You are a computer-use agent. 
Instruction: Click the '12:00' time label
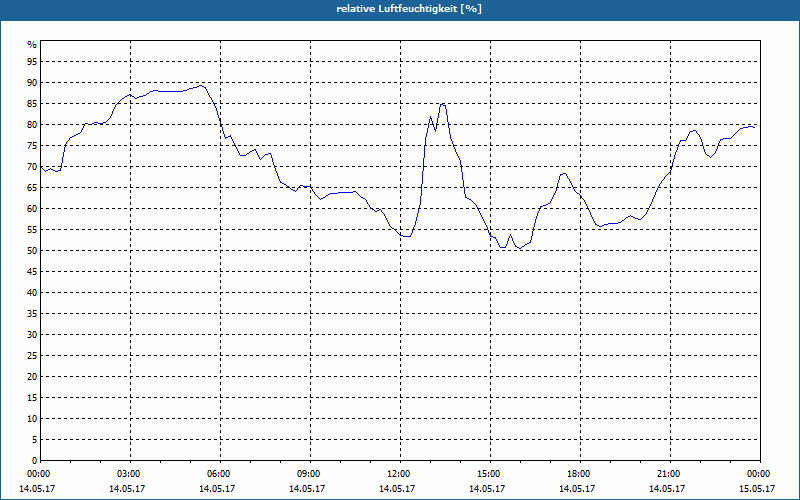tap(400, 474)
